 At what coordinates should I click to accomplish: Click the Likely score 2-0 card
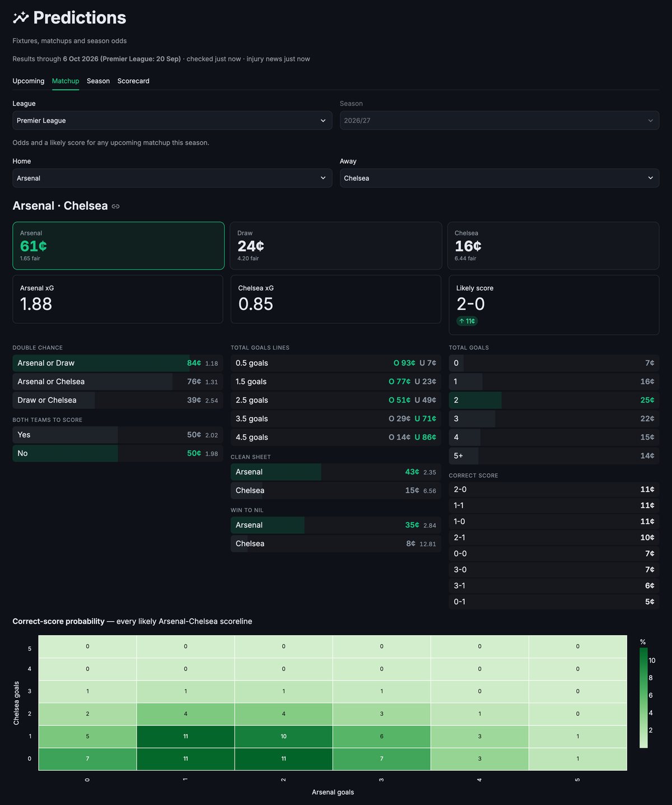tap(554, 305)
